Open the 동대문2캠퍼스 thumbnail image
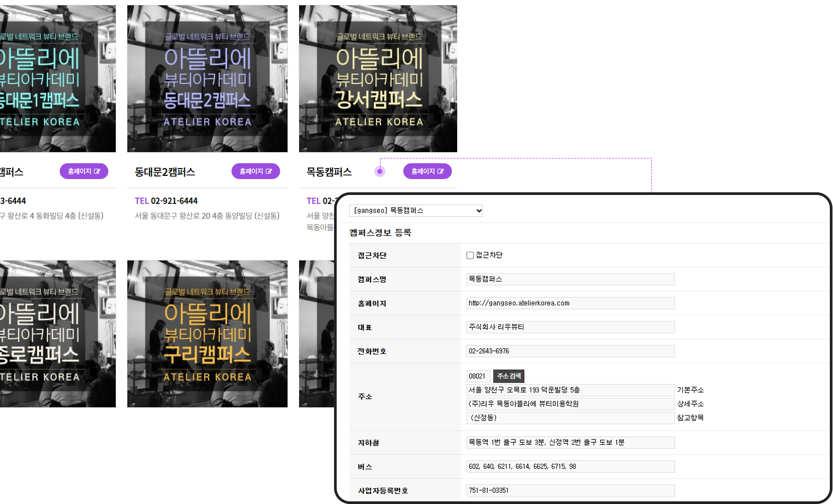Viewport: 833px width, 504px height. click(207, 79)
